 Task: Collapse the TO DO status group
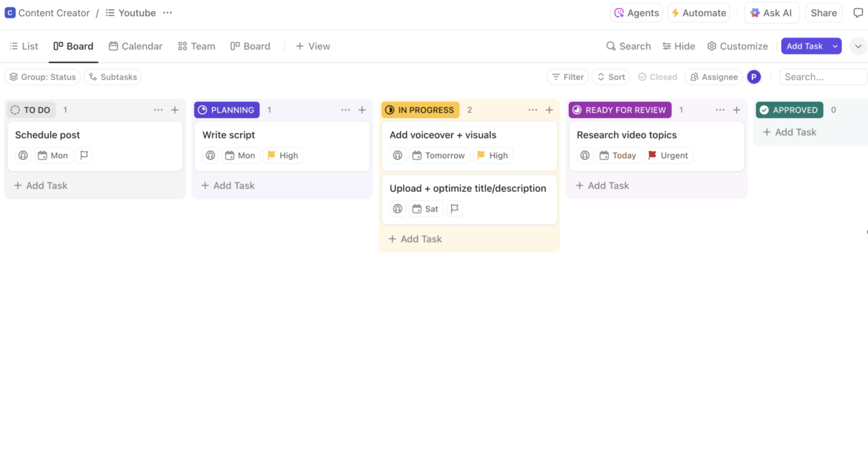31,110
